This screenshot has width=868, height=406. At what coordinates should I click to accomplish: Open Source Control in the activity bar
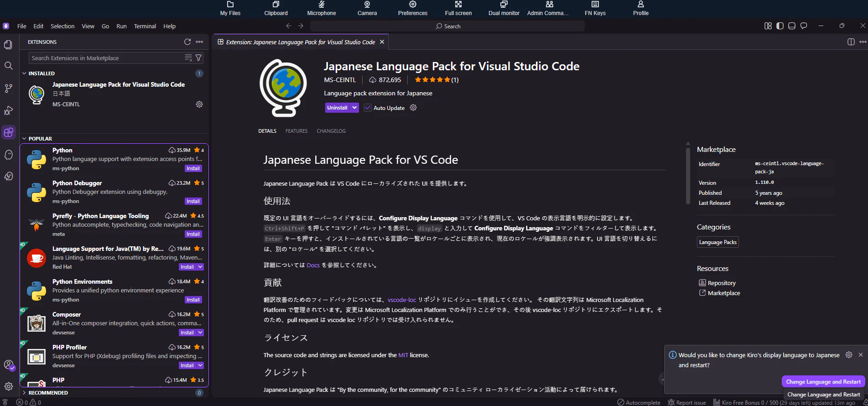click(8, 88)
